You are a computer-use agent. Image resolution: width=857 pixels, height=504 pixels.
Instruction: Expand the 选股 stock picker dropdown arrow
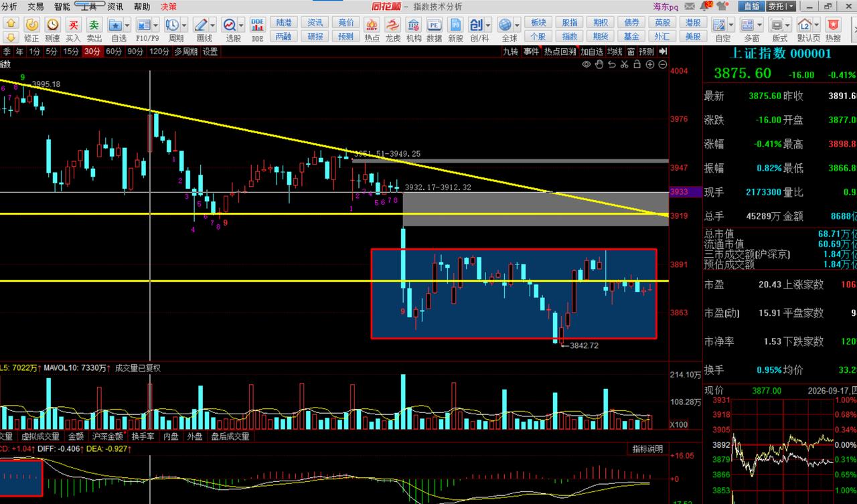tap(242, 25)
